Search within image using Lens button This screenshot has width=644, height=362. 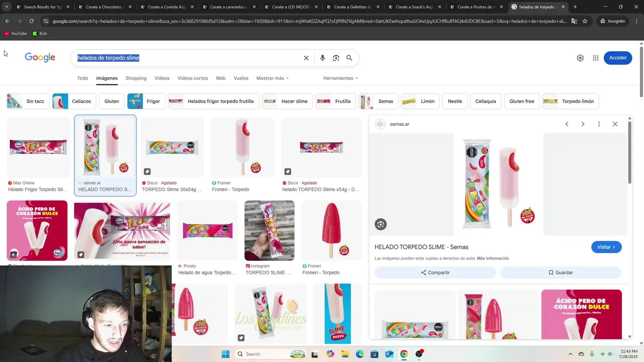pyautogui.click(x=381, y=225)
